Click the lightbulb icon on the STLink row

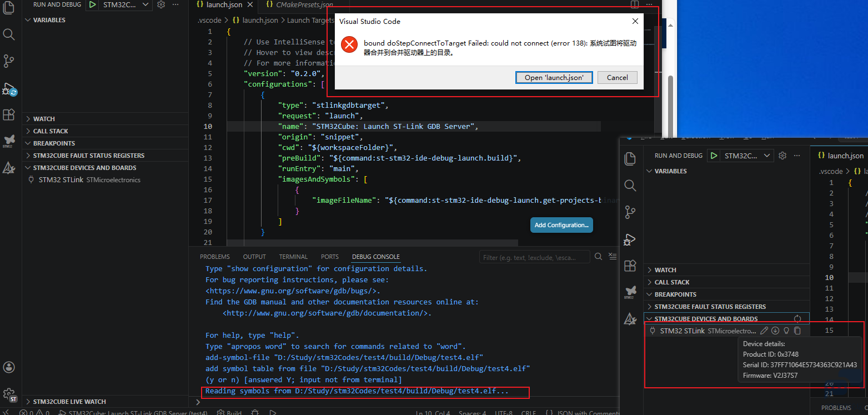(x=786, y=331)
